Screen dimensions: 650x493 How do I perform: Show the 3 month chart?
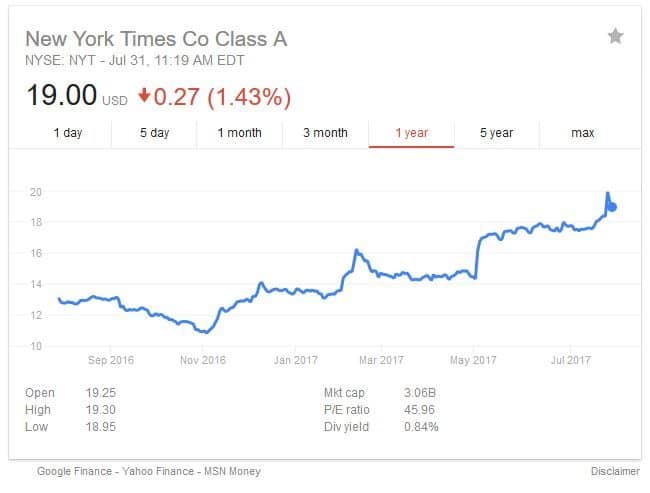(x=325, y=133)
